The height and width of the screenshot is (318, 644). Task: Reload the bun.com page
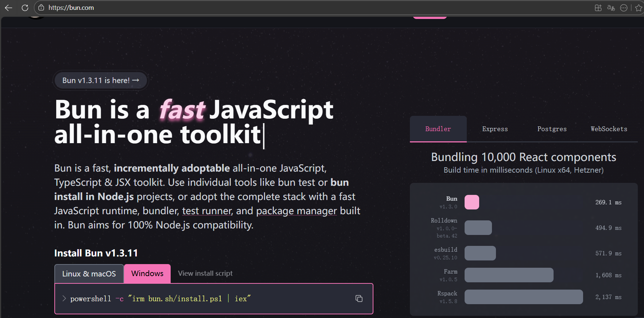tap(25, 8)
